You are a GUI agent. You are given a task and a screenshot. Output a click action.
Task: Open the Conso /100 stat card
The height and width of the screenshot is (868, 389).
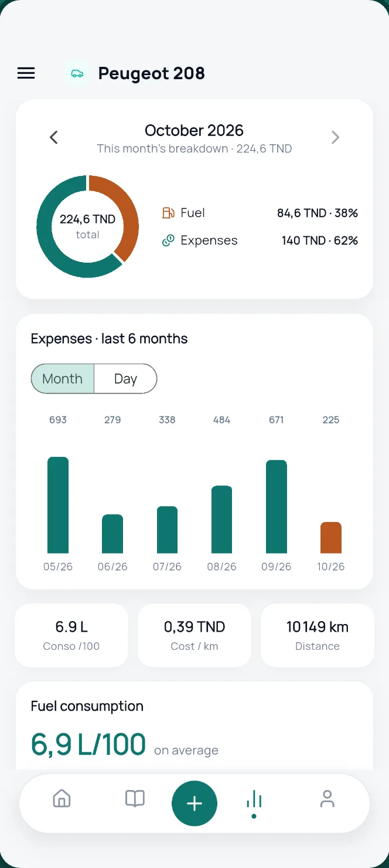pyautogui.click(x=71, y=635)
